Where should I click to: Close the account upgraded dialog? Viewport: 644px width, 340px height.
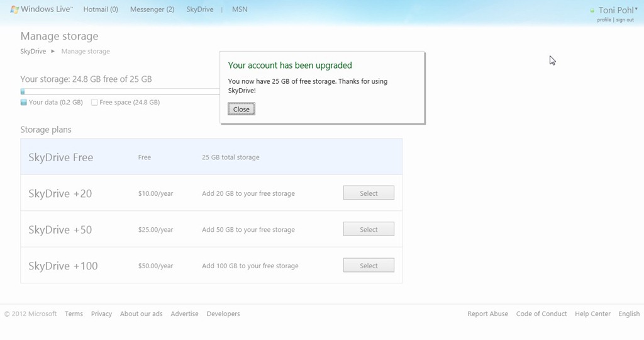coord(241,109)
